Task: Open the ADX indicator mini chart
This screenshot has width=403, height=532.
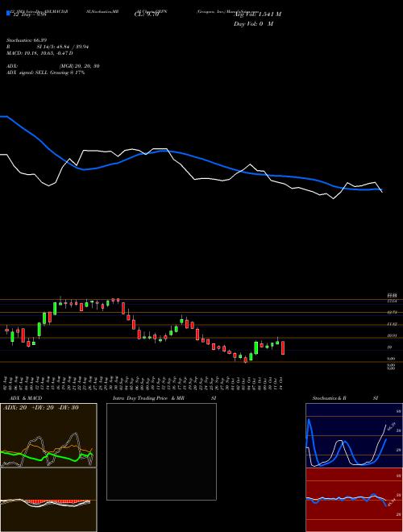Action: pyautogui.click(x=48, y=435)
